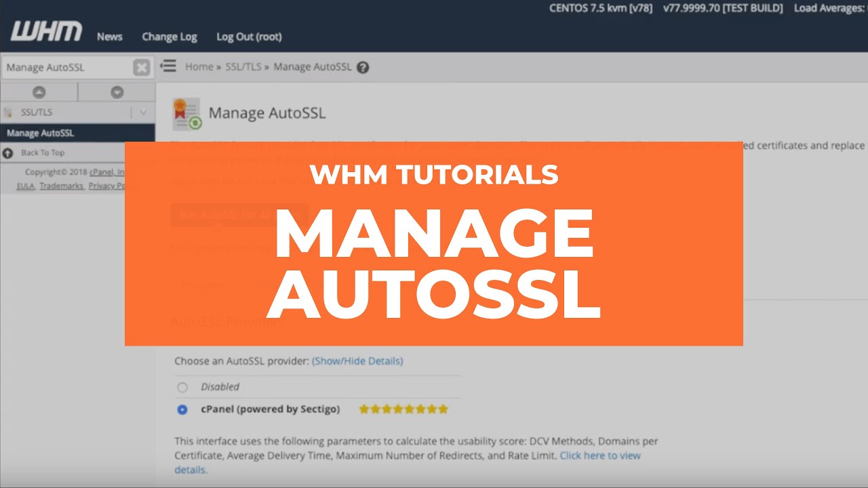This screenshot has width=868, height=488.
Task: Click Back To Top in sidebar
Action: pyautogui.click(x=43, y=152)
